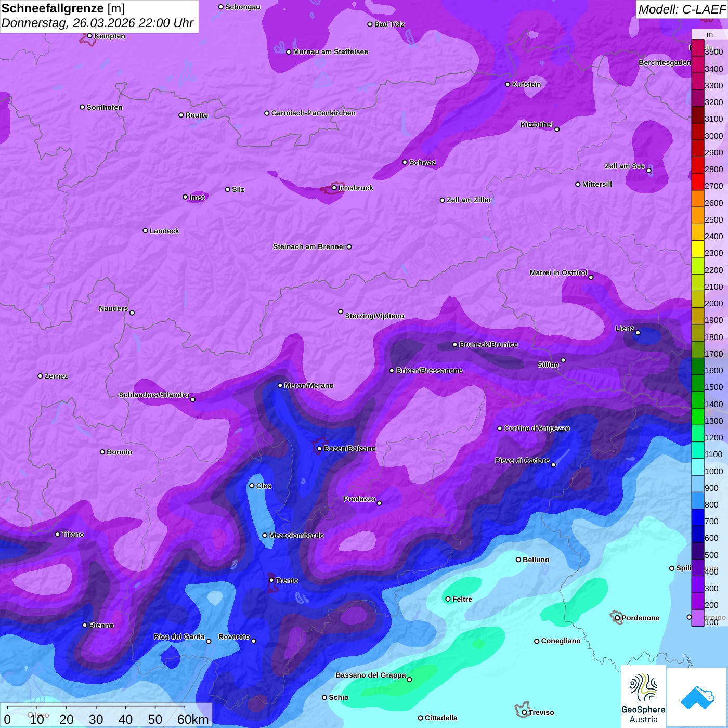
Task: Click the Treviso city marker dot
Action: coord(525,712)
